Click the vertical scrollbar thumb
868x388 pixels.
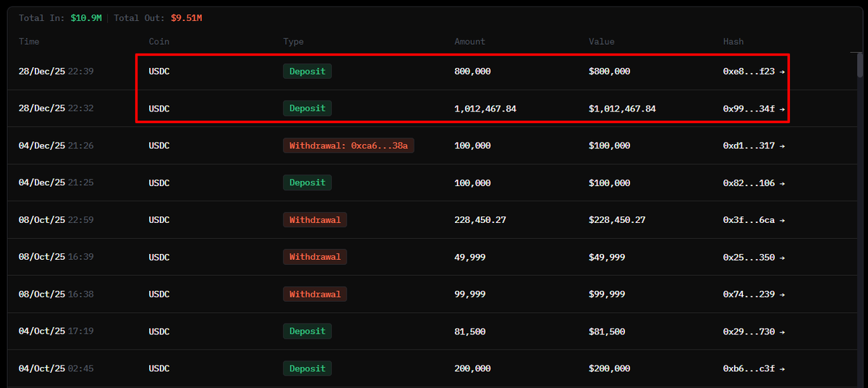point(860,64)
